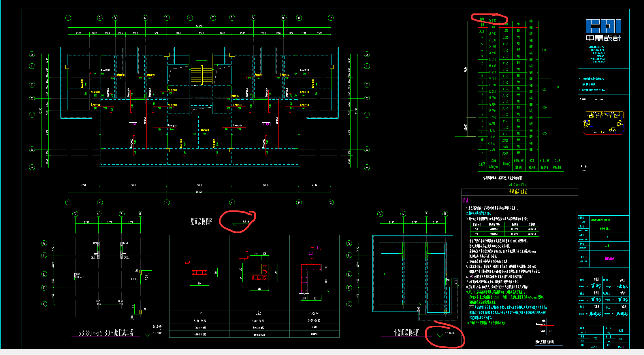644x355 pixels.
Task: Select the key plan thumbnail in title block
Action: 603,123
